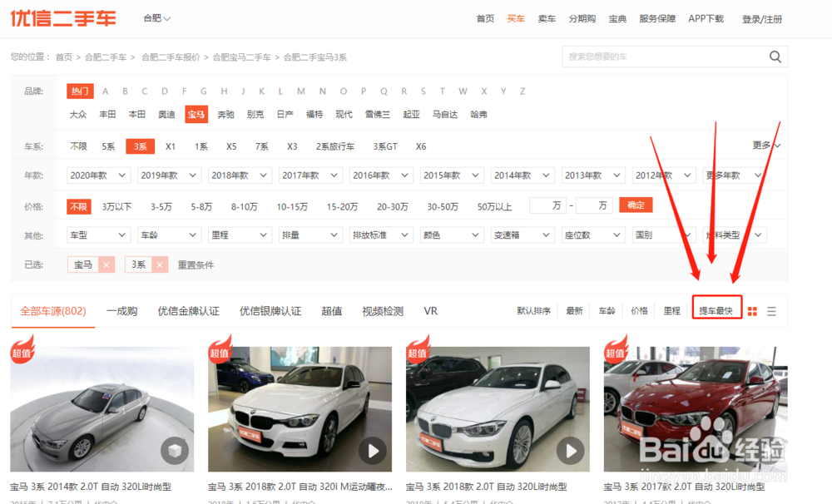Image resolution: width=832 pixels, height=504 pixels.
Task: Select the 宝马 brand
Action: coord(196,114)
